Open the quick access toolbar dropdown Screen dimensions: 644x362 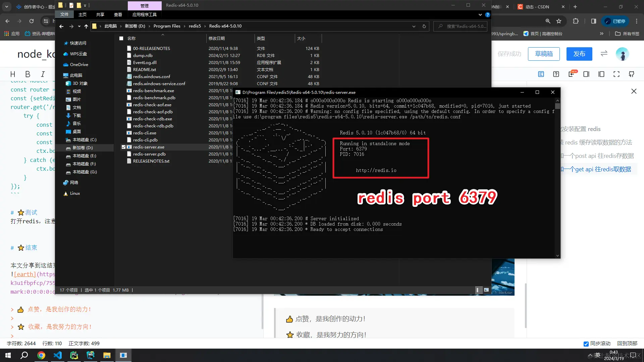tap(86, 5)
